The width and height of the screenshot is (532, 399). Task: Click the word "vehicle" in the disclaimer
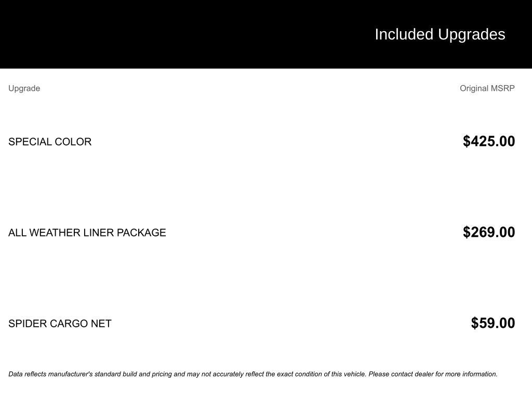coord(355,374)
